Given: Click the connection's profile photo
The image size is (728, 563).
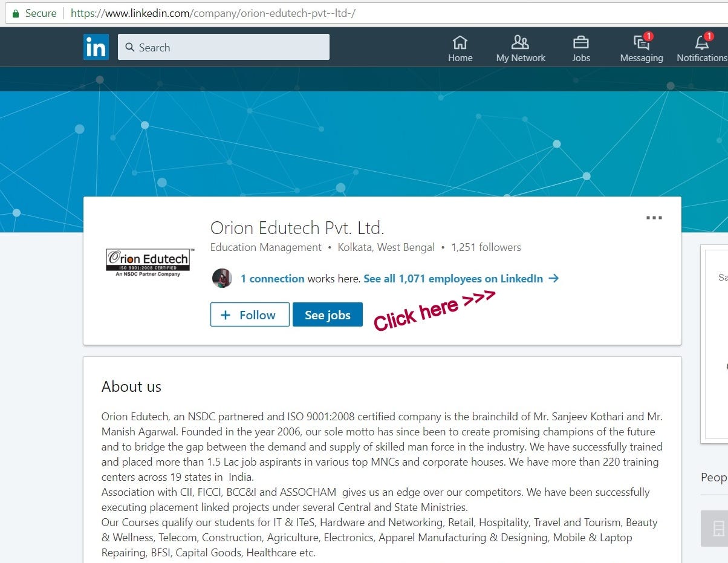Looking at the screenshot, I should tap(222, 278).
